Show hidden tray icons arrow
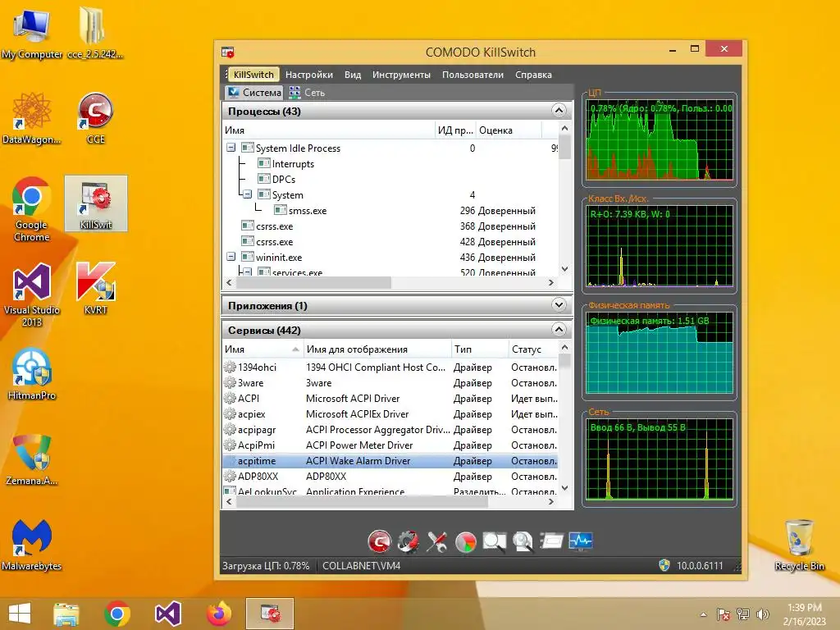840x630 pixels. (703, 614)
